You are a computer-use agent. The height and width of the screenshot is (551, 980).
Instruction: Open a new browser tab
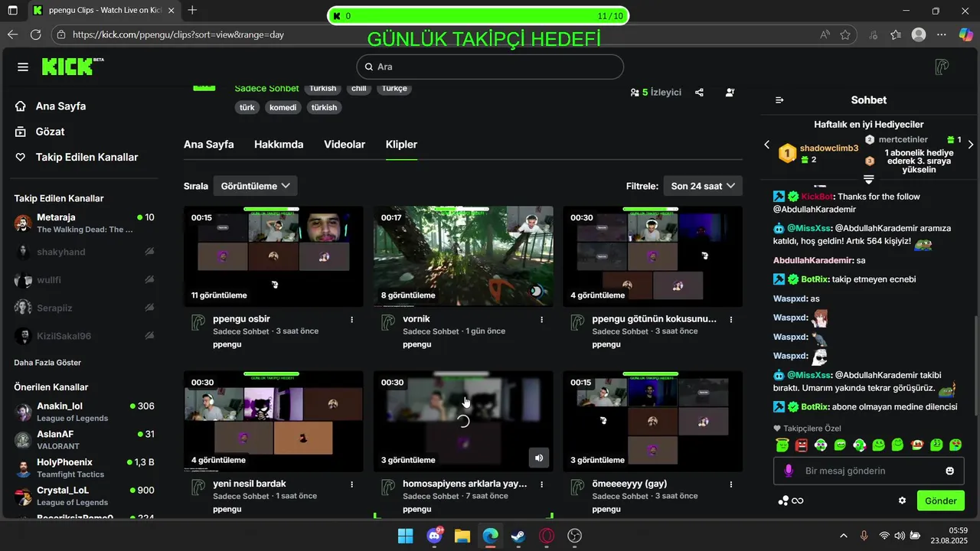tap(192, 11)
